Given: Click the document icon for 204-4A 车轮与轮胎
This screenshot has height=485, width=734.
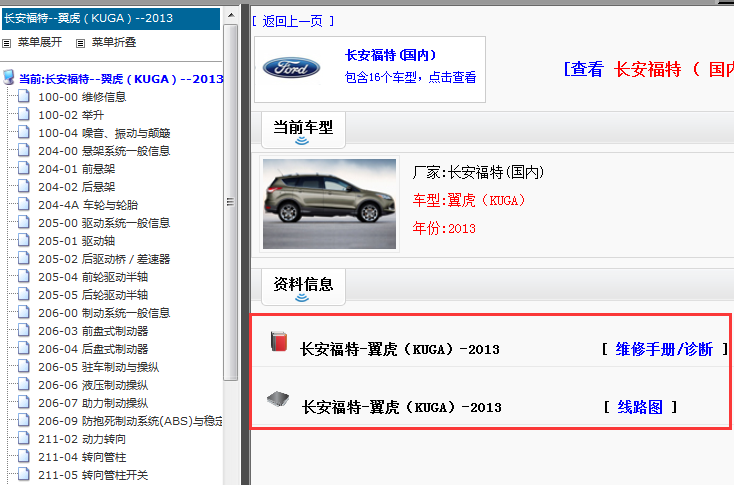Looking at the screenshot, I should [x=24, y=205].
